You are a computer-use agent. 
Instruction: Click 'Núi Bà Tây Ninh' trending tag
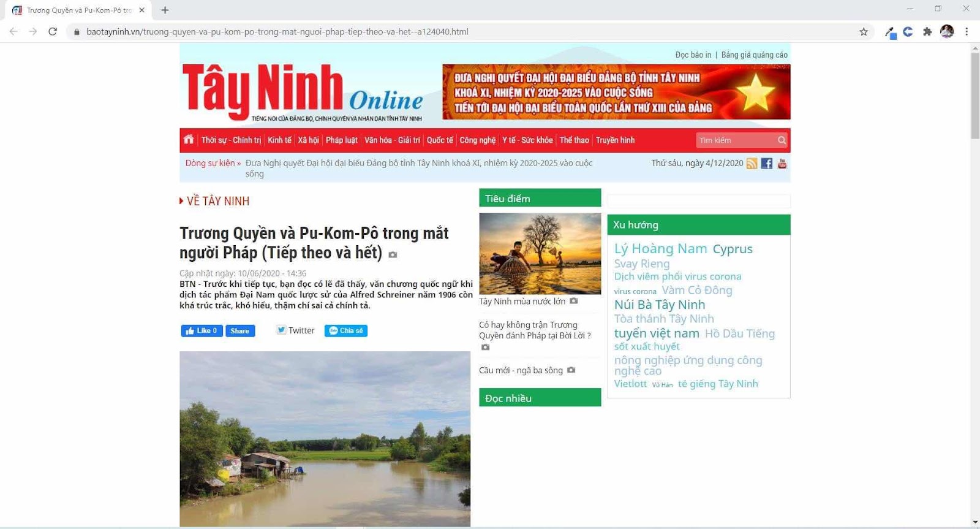(x=660, y=305)
